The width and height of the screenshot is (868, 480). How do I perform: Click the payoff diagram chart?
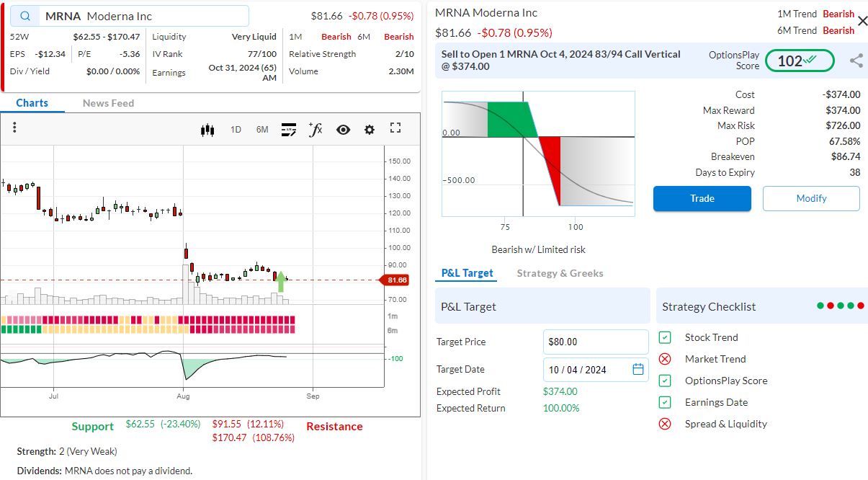pyautogui.click(x=538, y=153)
